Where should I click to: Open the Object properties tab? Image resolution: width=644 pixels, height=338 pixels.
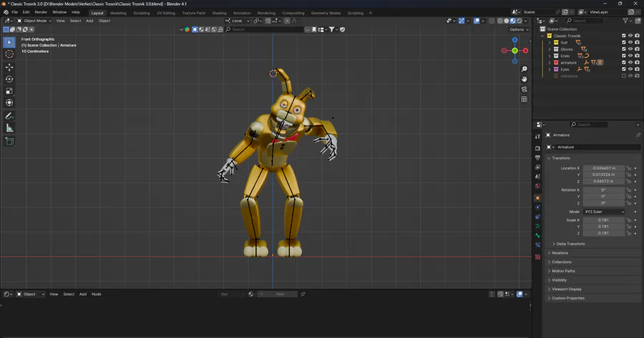point(537,198)
